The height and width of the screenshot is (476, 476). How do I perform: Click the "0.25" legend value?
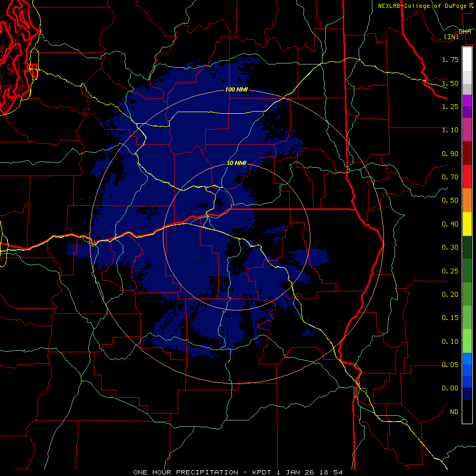coord(450,271)
